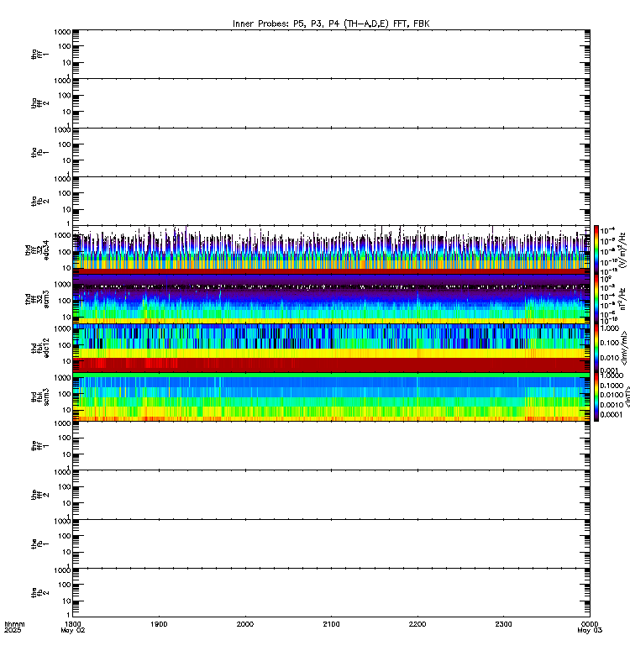Click the thd fff scm3 spectrogram panel

(331, 299)
